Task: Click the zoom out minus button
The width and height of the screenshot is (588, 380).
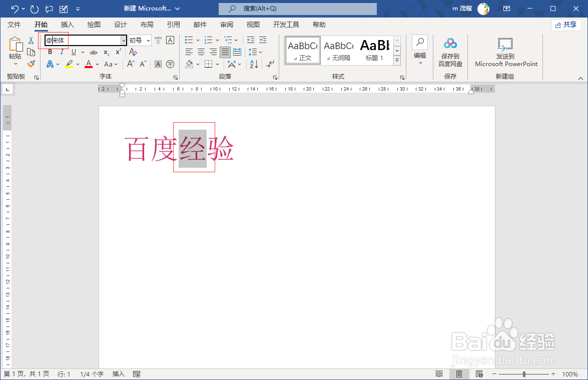Action: click(x=494, y=374)
